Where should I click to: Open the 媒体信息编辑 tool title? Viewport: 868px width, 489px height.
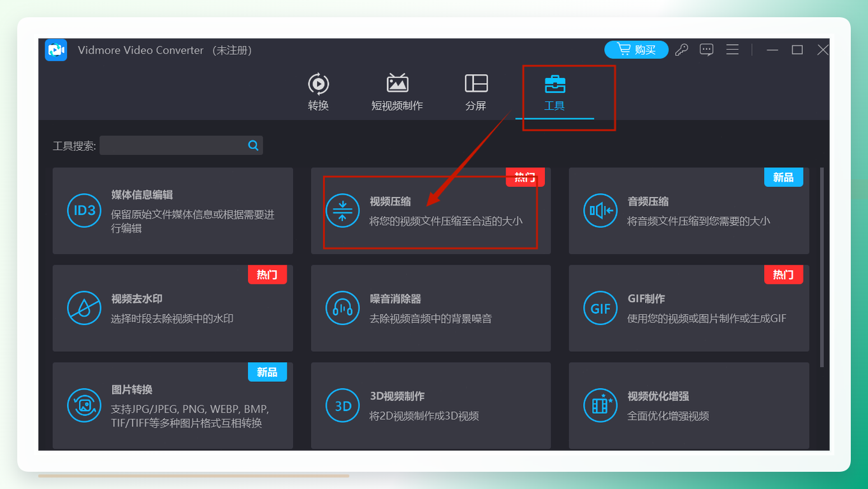[x=142, y=195]
